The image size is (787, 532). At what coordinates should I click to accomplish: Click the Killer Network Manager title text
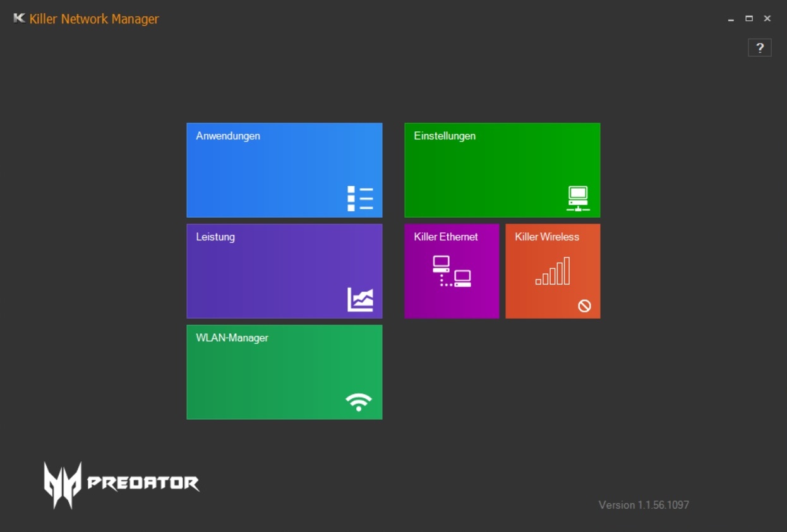click(94, 19)
